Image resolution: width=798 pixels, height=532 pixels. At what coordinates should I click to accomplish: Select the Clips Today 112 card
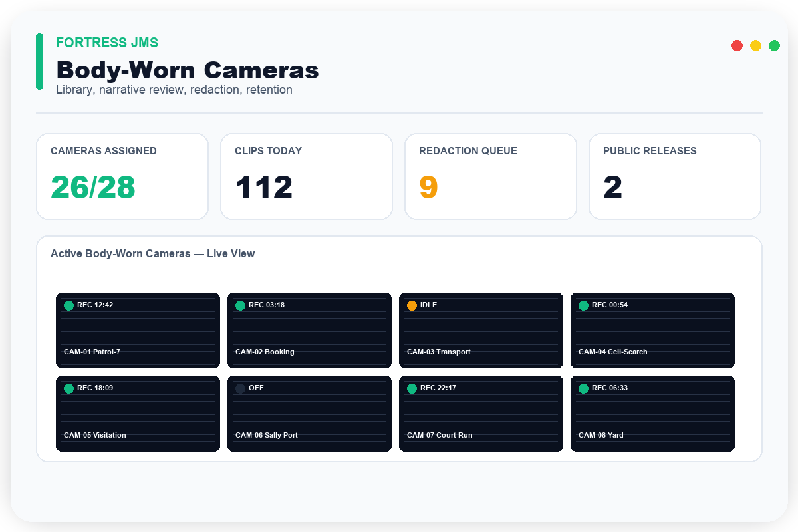point(307,176)
